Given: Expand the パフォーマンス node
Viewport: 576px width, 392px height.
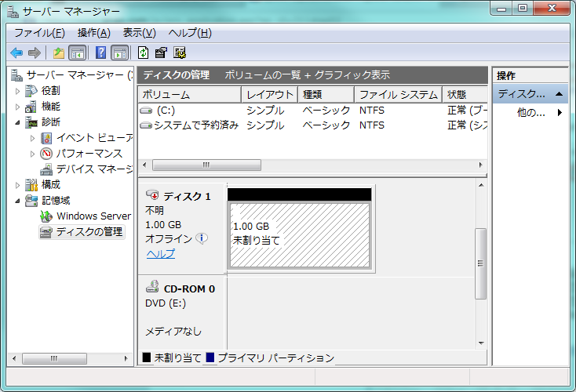Looking at the screenshot, I should 32,154.
